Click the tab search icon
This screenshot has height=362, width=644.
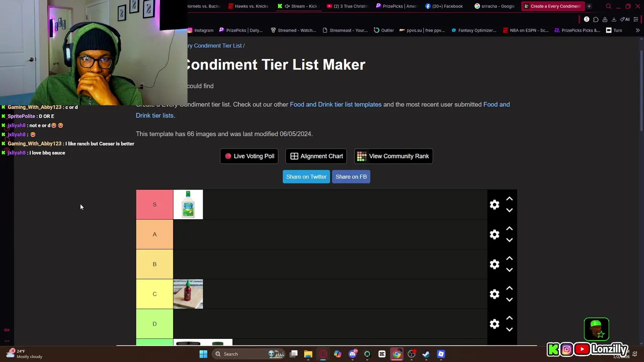pos(608,6)
